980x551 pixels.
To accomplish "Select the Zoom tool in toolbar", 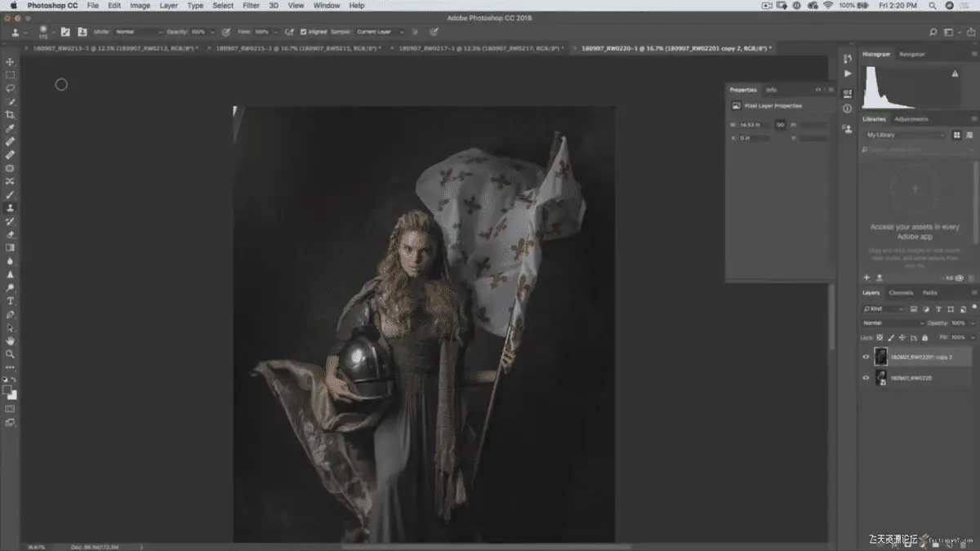I will (x=10, y=353).
